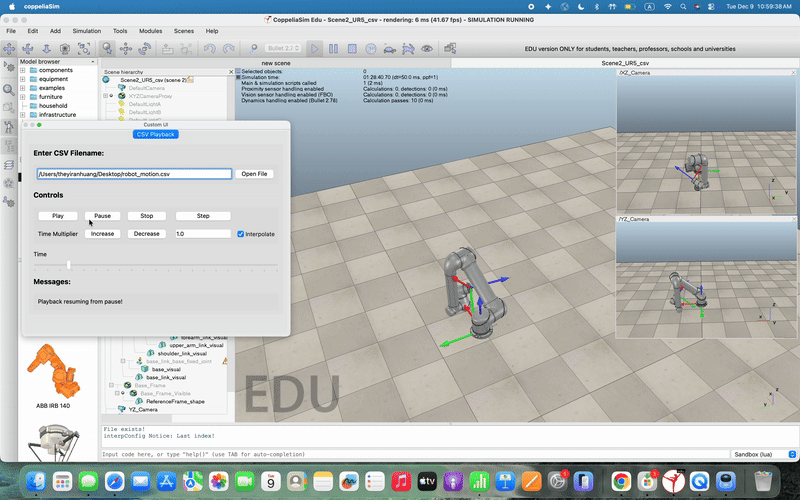Stop simulation with the toolbar stop icon

352,48
